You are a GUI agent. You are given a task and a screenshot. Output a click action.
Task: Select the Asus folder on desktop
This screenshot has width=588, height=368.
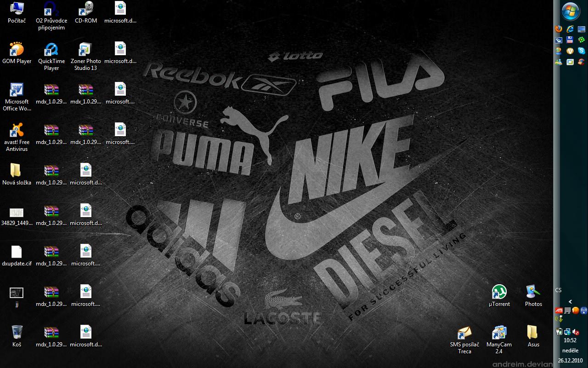[533, 337]
